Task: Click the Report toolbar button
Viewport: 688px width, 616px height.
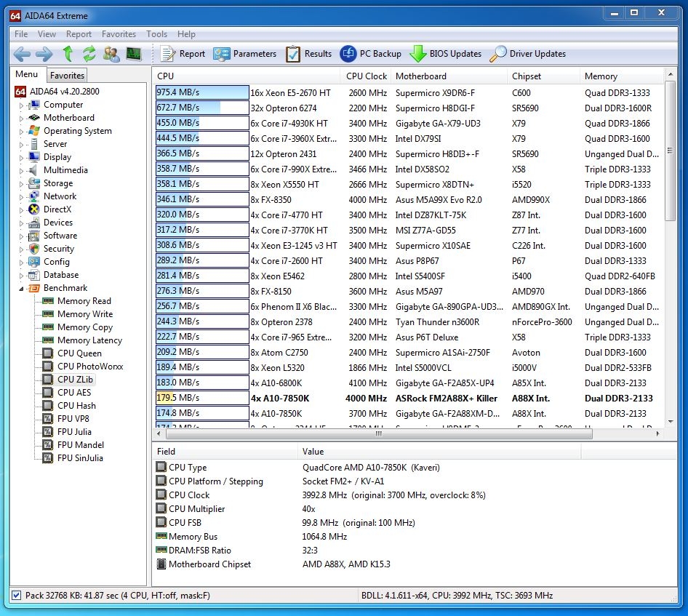Action: 183,54
